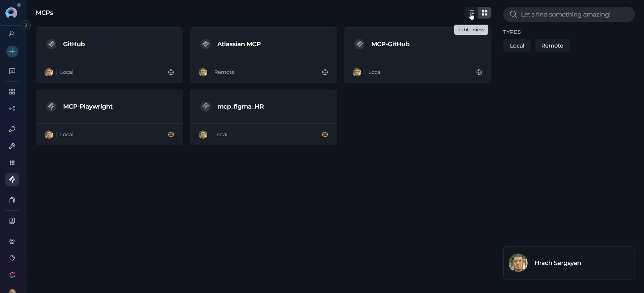Open the workflow nodes sidebar icon
Viewport: 644px width, 293px height.
click(x=12, y=109)
